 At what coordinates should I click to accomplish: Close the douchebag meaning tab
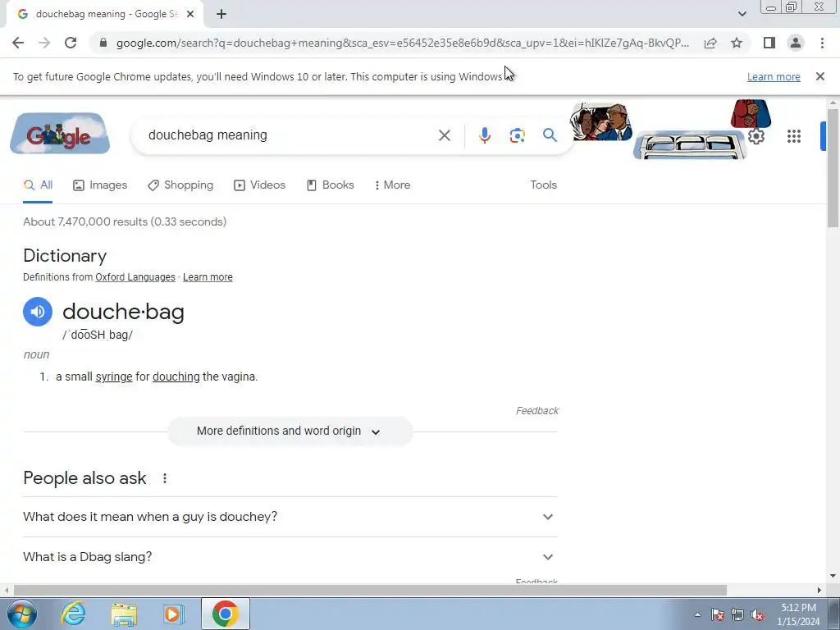(x=190, y=14)
